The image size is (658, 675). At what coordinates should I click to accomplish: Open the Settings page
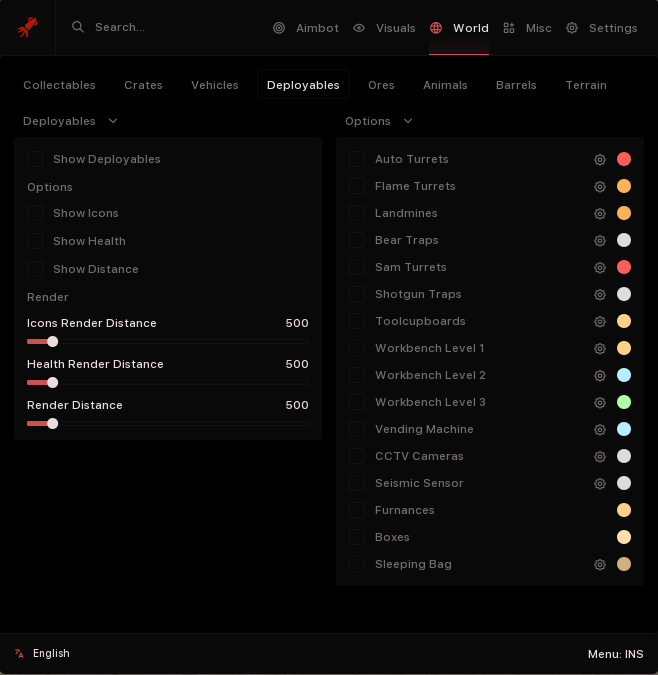click(602, 28)
